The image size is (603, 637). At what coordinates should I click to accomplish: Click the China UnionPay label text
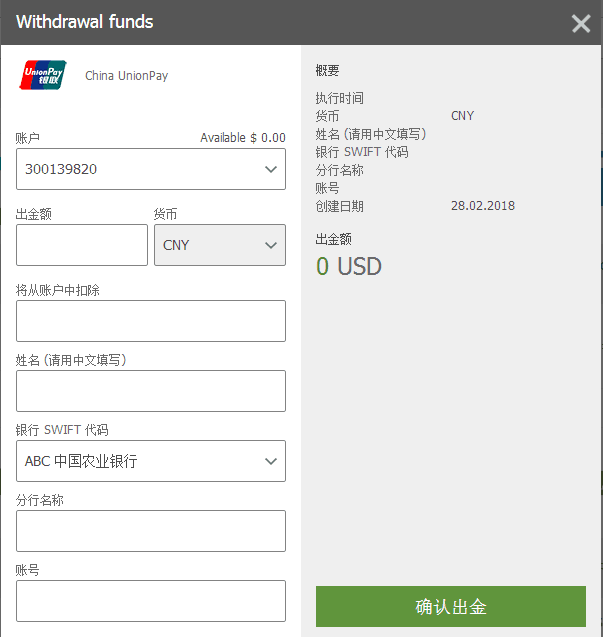[126, 76]
